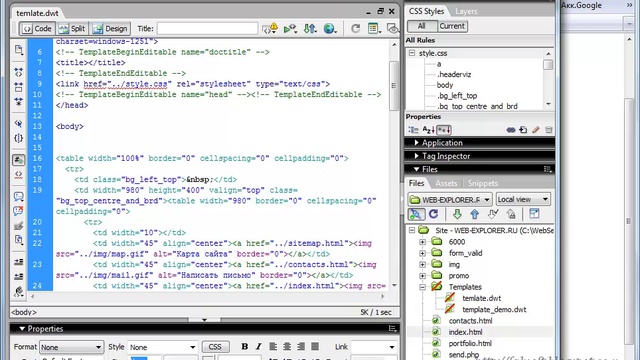Switch to Design view
The image size is (640, 360).
coord(110,29)
